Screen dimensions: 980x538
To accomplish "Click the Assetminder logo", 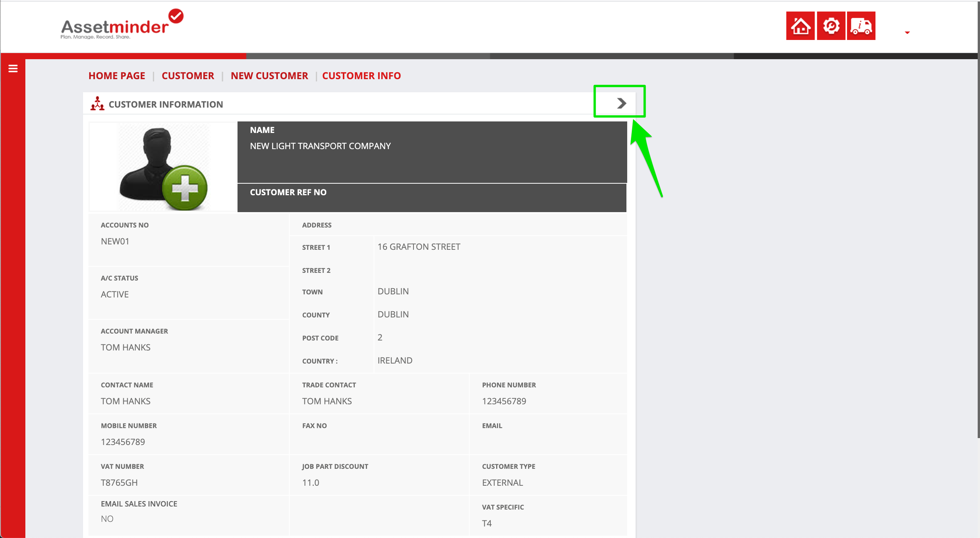I will click(x=122, y=24).
